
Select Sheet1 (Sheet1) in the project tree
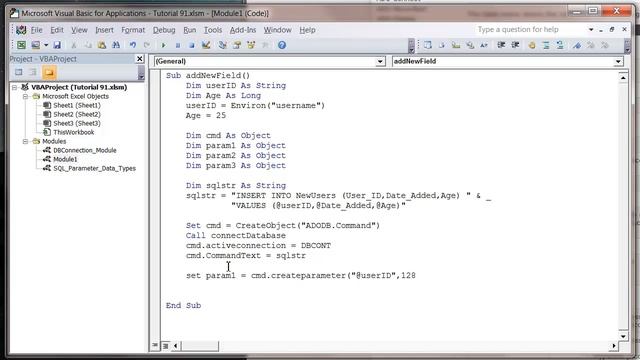(x=77, y=105)
